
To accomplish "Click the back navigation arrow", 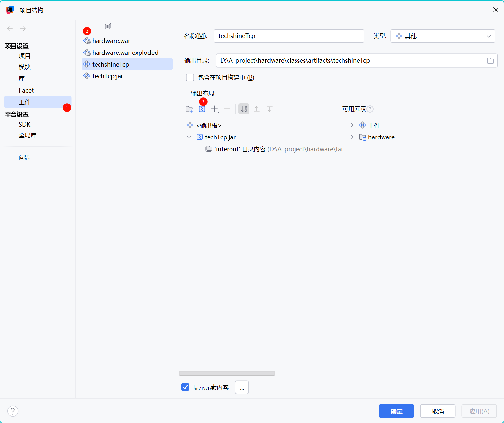I will (10, 29).
